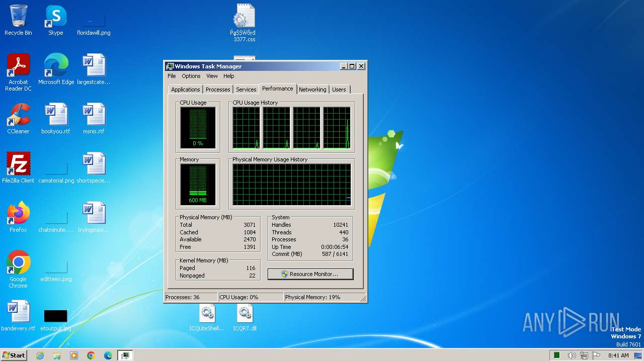The width and height of the screenshot is (644, 362).
Task: Open Microsoft Edge from the taskbar
Action: tap(108, 355)
